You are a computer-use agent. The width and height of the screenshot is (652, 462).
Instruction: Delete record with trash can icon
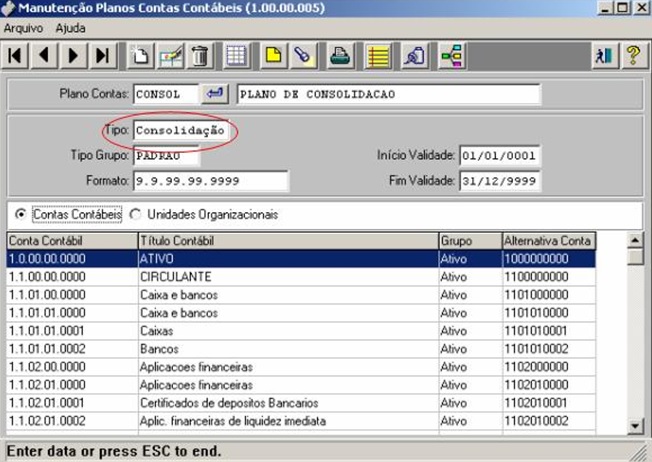(x=200, y=55)
